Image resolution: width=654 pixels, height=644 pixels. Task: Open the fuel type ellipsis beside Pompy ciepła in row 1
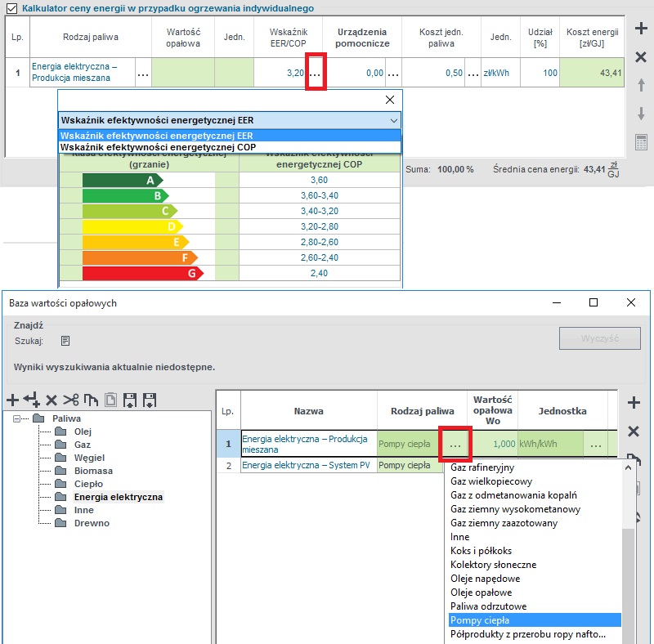click(455, 444)
